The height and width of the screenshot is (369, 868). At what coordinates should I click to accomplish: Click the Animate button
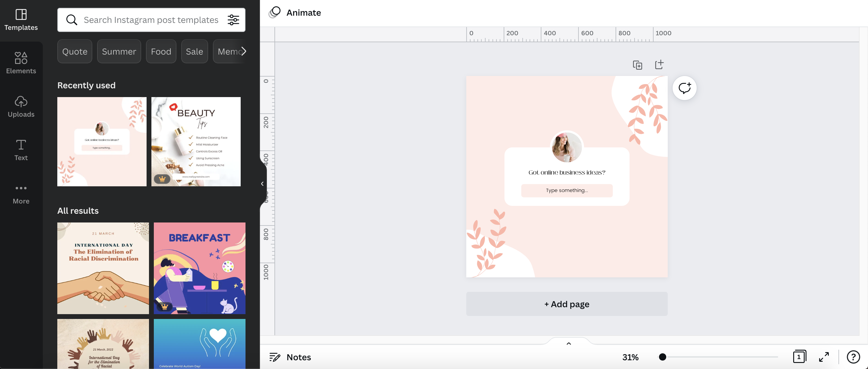coord(295,12)
